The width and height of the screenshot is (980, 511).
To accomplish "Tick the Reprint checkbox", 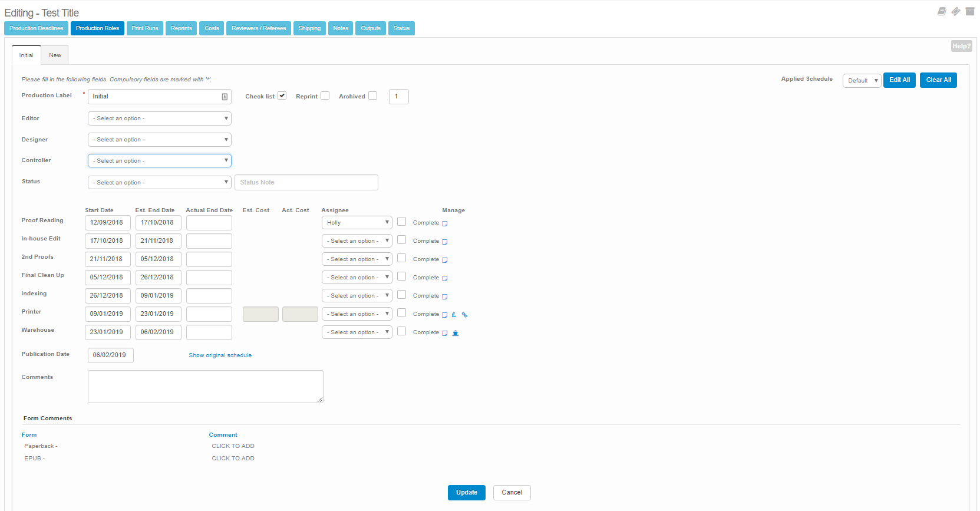I will point(325,95).
